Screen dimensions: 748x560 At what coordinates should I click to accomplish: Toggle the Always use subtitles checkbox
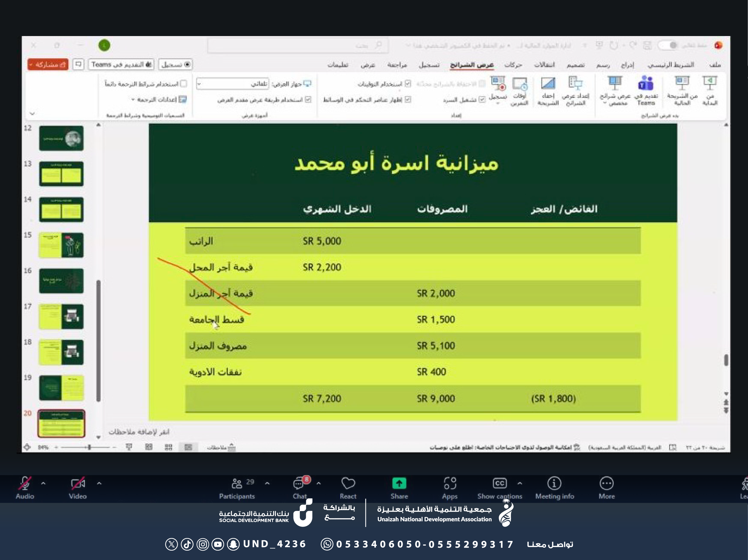click(184, 84)
